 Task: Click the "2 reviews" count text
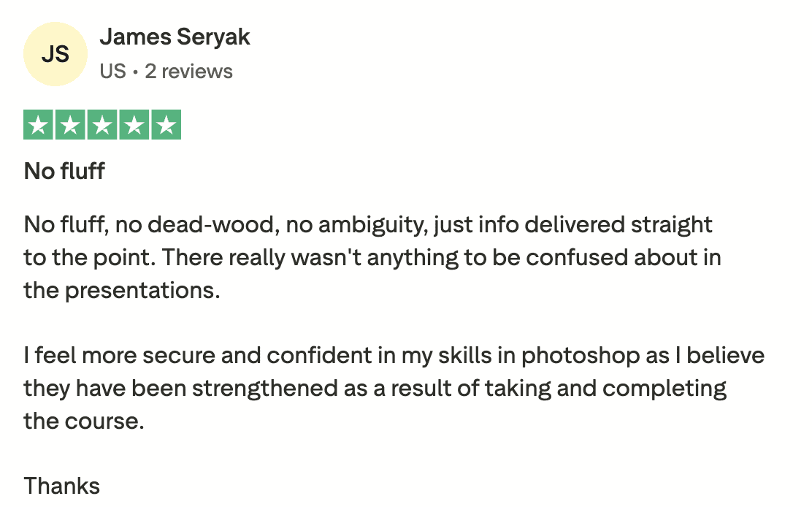click(x=188, y=72)
